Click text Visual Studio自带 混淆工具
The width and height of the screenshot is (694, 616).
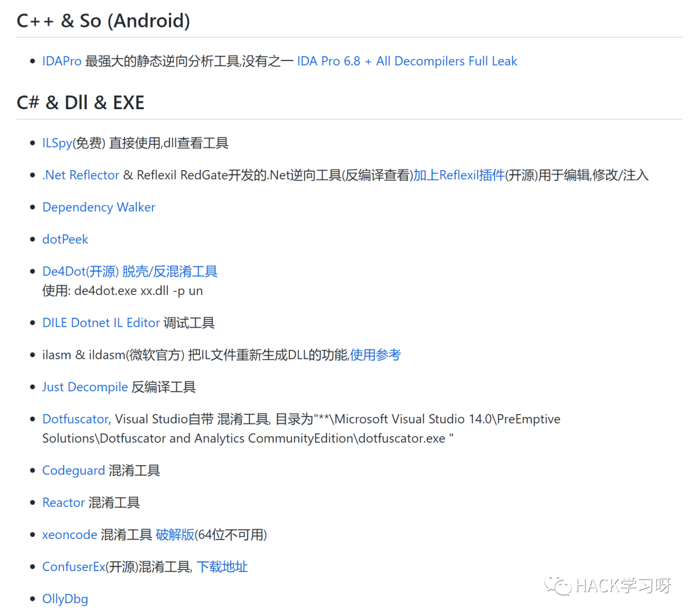tap(192, 419)
